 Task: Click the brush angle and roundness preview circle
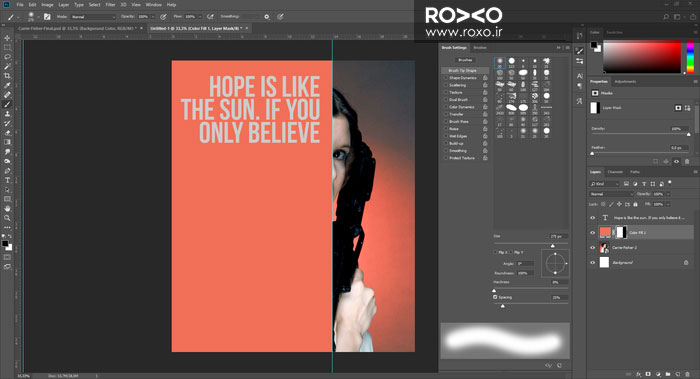(x=555, y=263)
